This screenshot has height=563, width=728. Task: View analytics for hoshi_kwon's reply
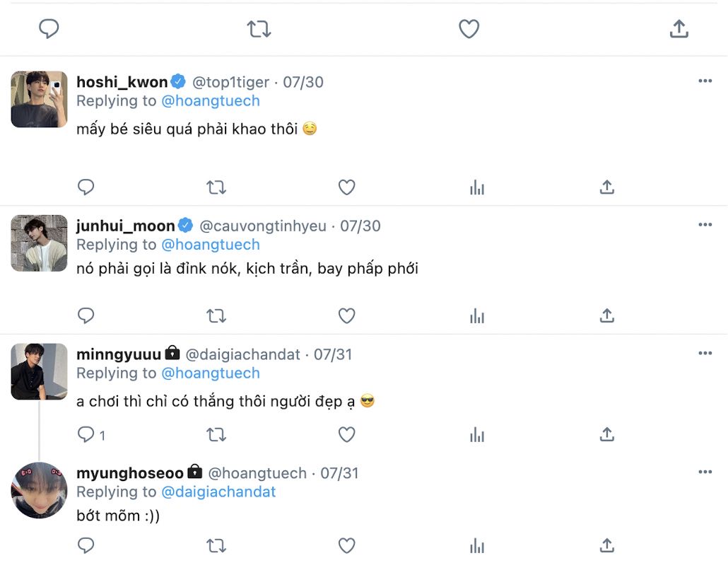tap(477, 187)
